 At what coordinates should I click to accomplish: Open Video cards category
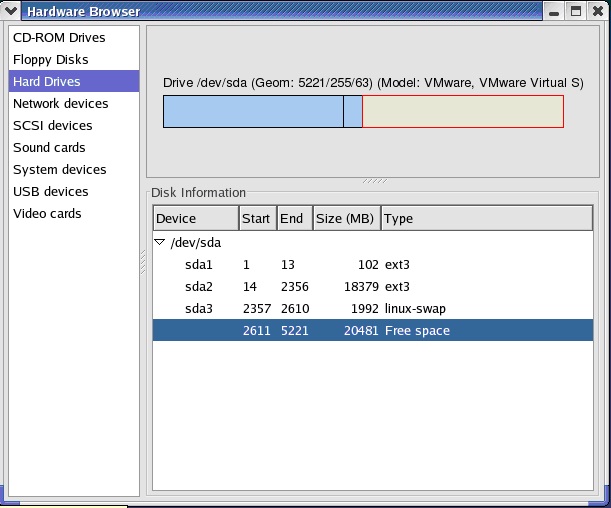click(47, 214)
